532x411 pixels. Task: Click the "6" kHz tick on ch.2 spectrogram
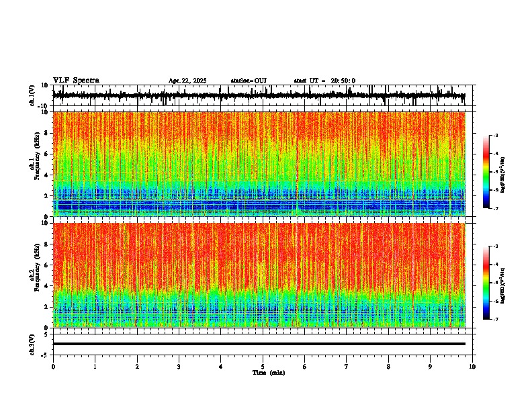point(47,265)
